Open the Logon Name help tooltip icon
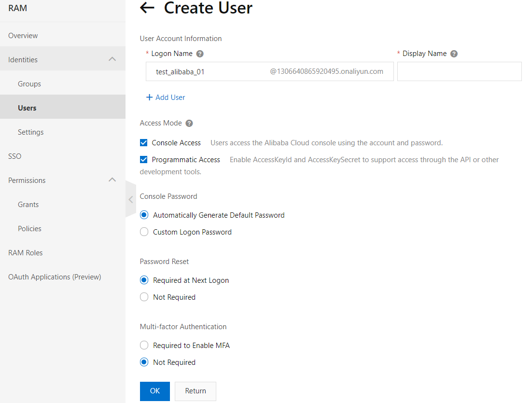 click(x=199, y=54)
